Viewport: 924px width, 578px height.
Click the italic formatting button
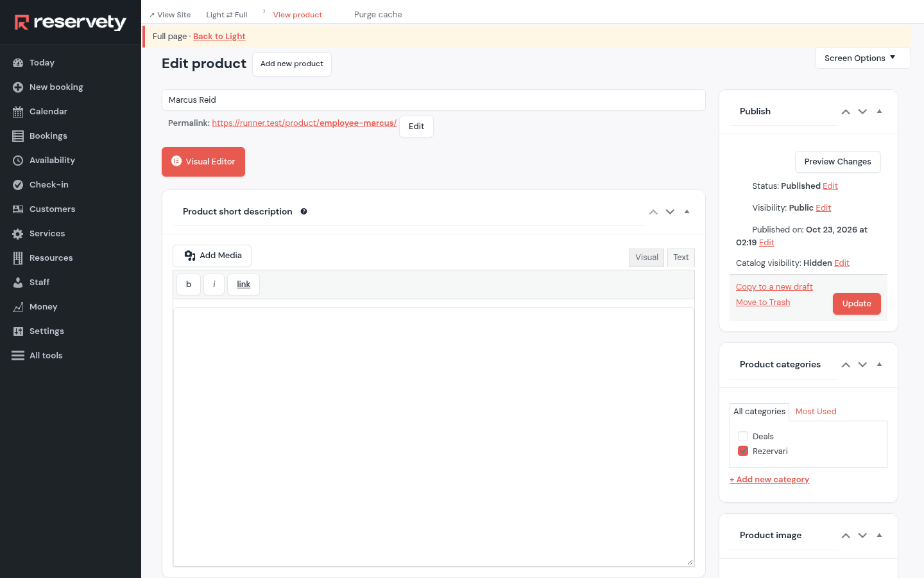214,285
